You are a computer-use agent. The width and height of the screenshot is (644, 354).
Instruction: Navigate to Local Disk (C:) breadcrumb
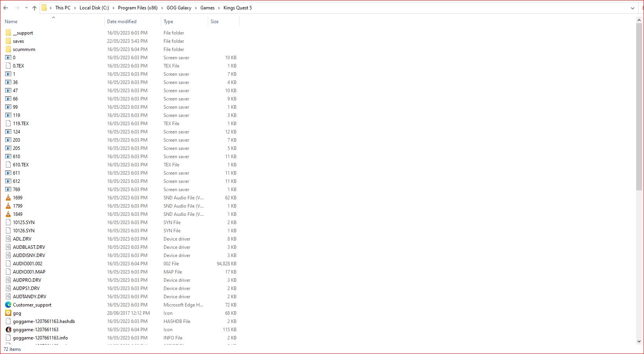94,8
